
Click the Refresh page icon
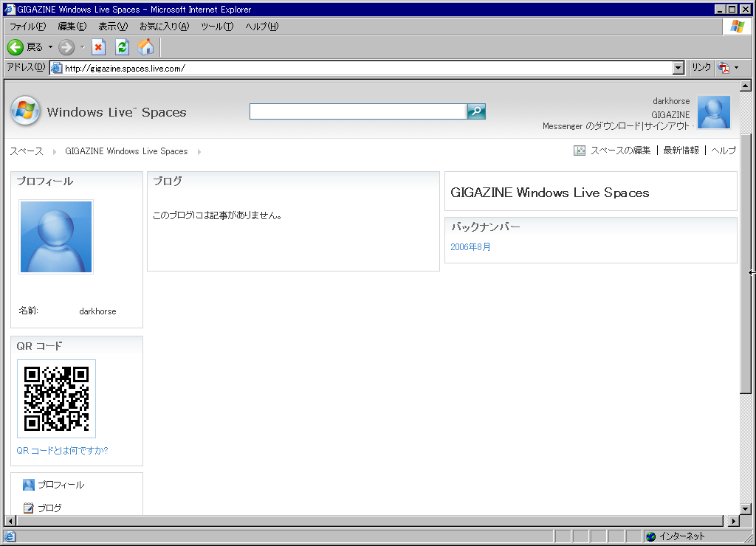122,47
